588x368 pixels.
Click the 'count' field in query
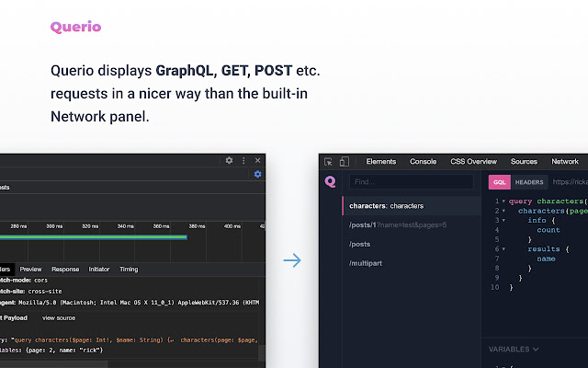548,230
